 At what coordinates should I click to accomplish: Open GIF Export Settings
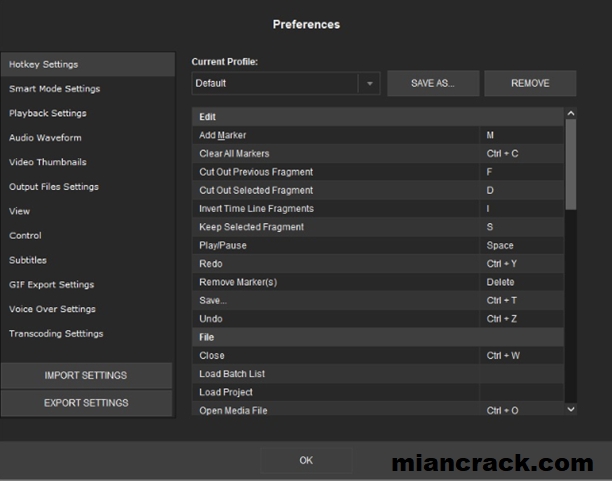(87, 285)
